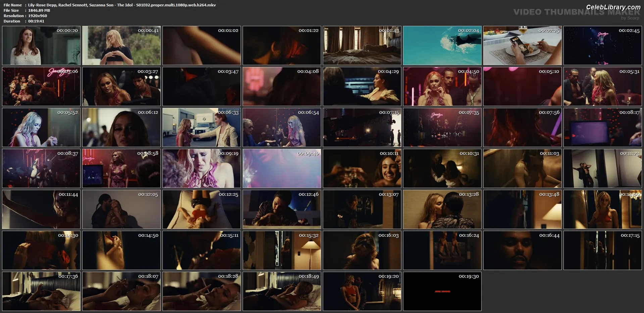Select the kissing frame at 00:13:28

(x=442, y=209)
